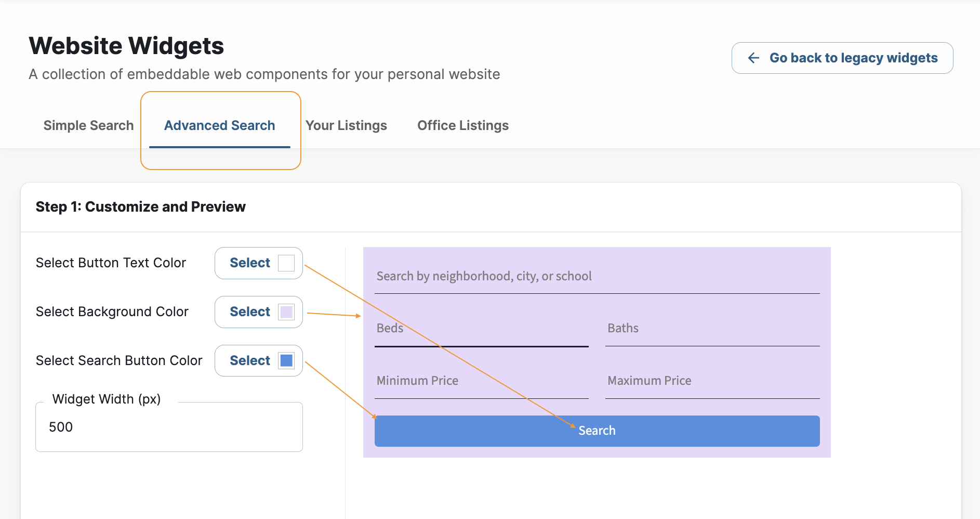Click the Minimum Price field
The image size is (980, 519).
[x=482, y=382]
